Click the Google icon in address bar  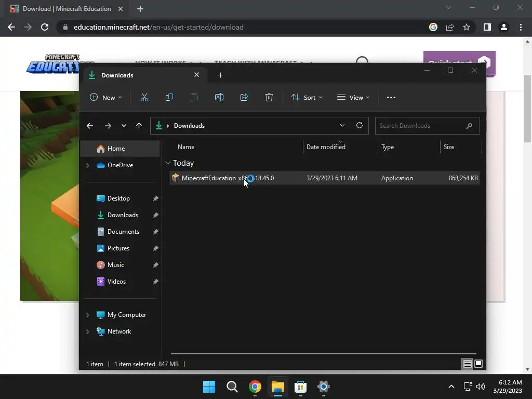point(433,27)
